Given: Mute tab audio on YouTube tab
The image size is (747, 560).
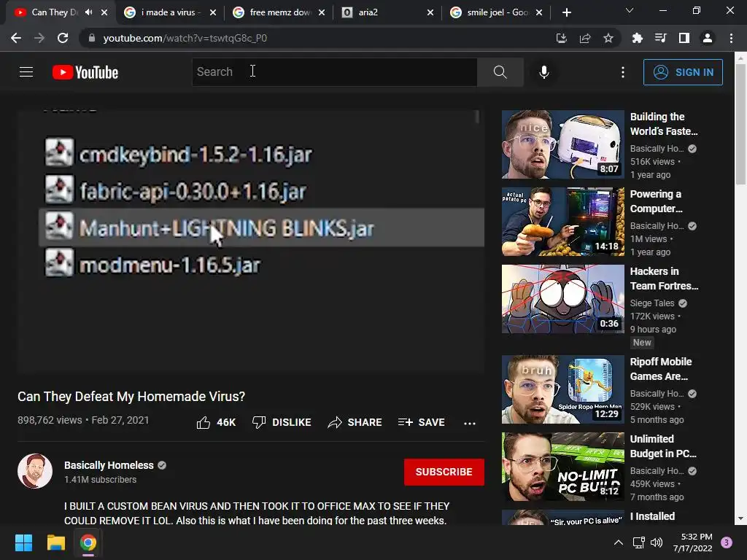Looking at the screenshot, I should [x=88, y=12].
